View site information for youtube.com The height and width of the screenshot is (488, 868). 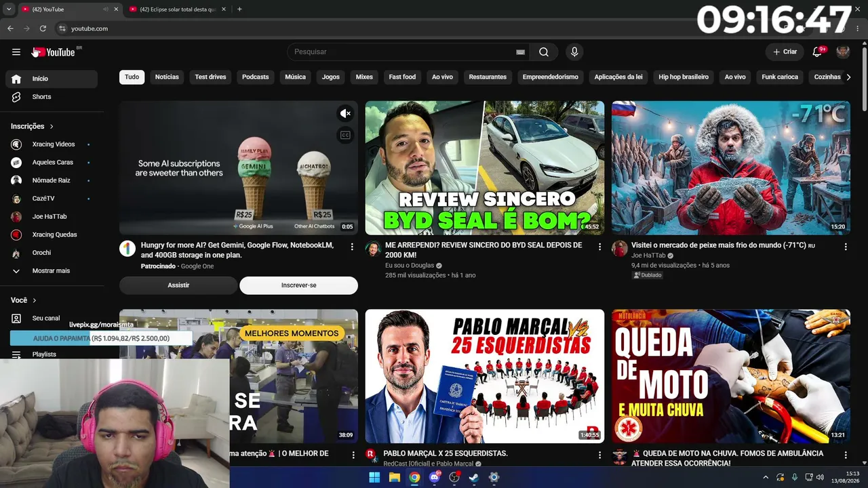click(x=62, y=28)
